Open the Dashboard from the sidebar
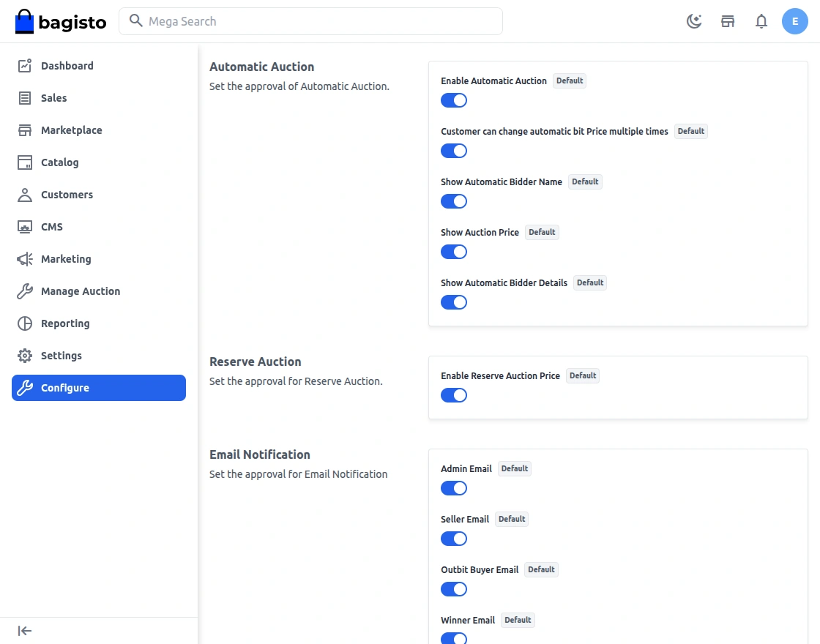The width and height of the screenshot is (820, 644). click(67, 66)
